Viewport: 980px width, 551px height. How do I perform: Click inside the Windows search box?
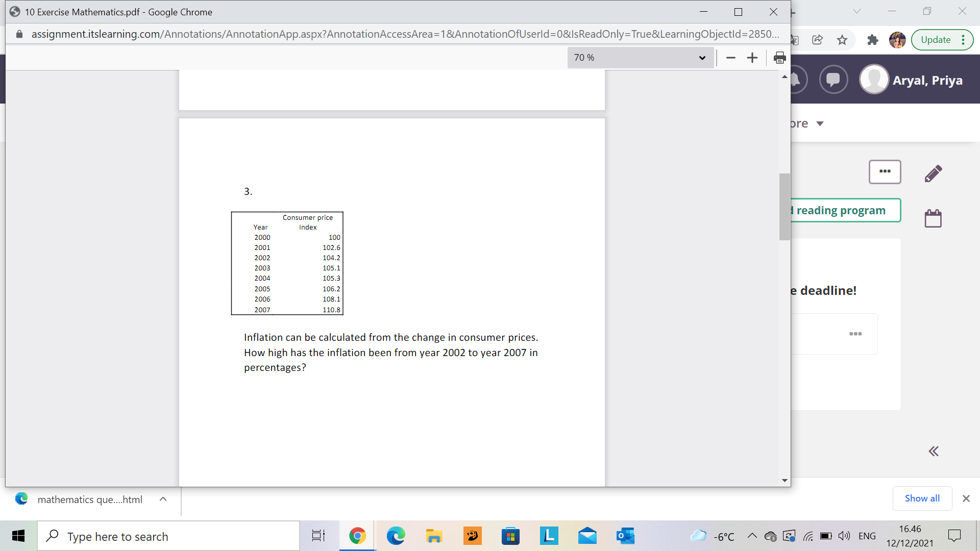click(168, 536)
